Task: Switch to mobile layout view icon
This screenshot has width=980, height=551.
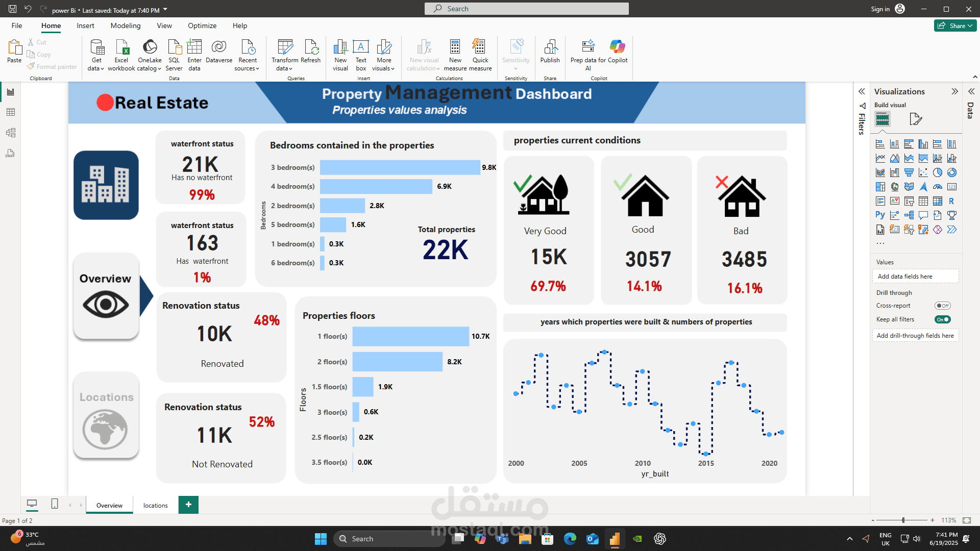Action: click(55, 504)
